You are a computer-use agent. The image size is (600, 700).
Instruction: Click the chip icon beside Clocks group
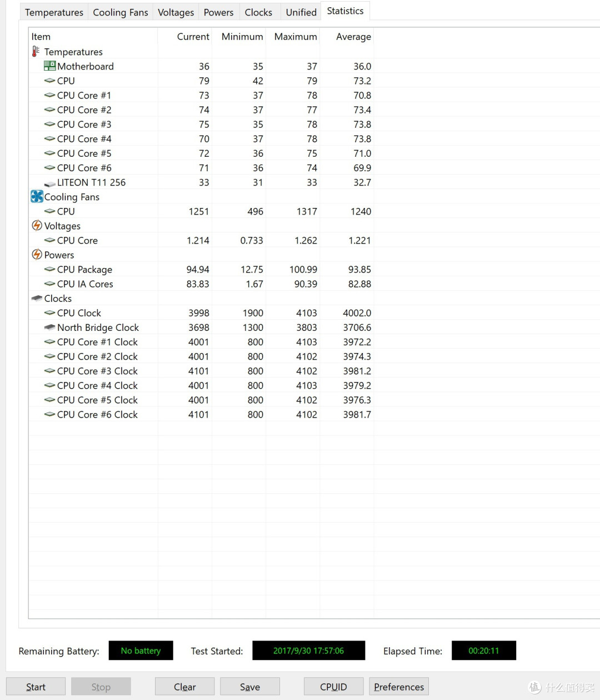click(37, 298)
